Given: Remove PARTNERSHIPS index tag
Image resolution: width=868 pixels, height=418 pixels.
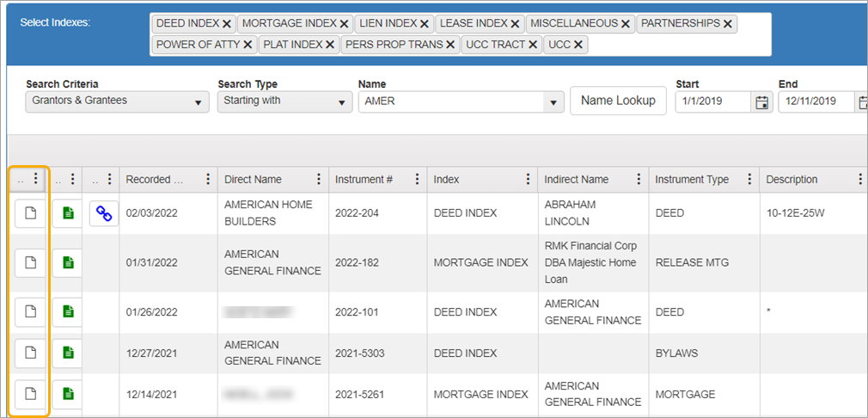Looking at the screenshot, I should 727,24.
